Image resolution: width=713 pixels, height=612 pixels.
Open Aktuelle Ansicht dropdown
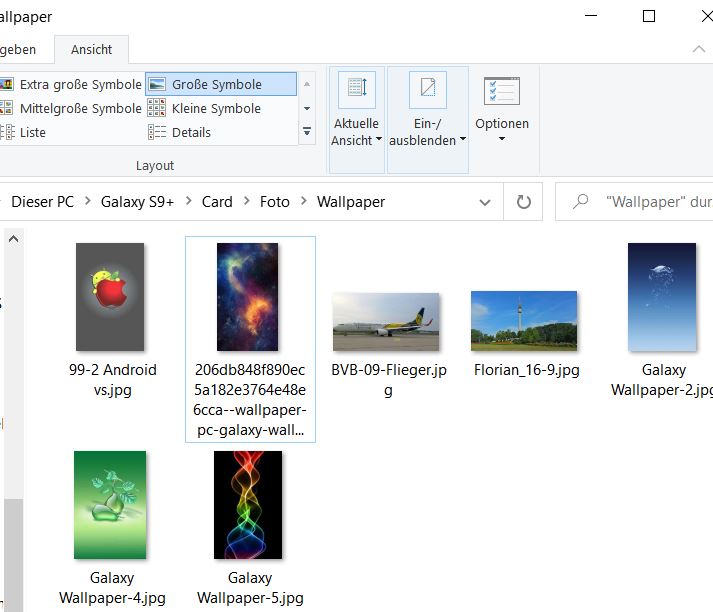(356, 120)
